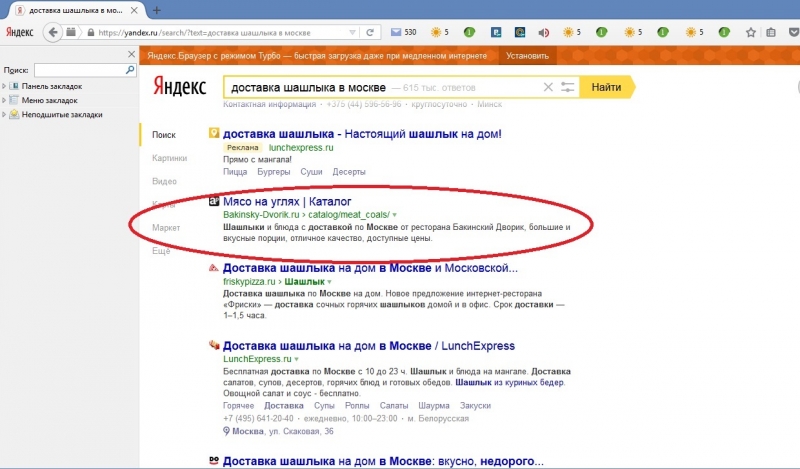Open a new tab with plus button

[157, 10]
